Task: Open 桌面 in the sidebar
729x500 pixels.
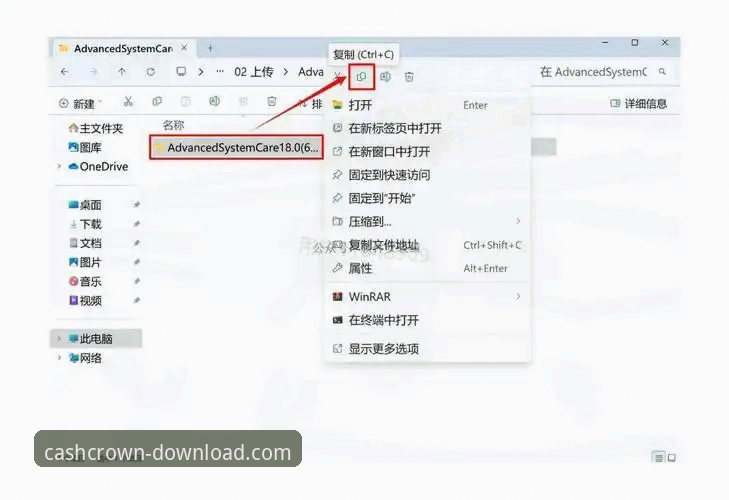Action: [85, 205]
